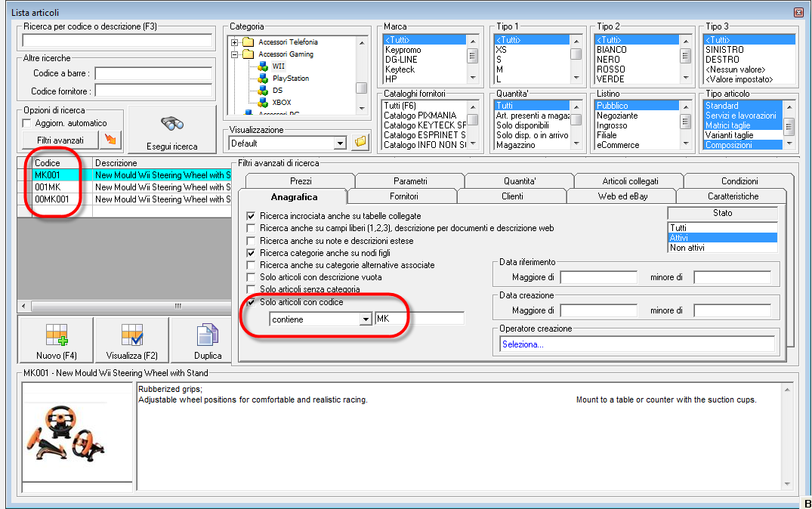
Task: Uncheck Ricerca incrociata anche su tabelle collegate
Action: click(x=252, y=216)
